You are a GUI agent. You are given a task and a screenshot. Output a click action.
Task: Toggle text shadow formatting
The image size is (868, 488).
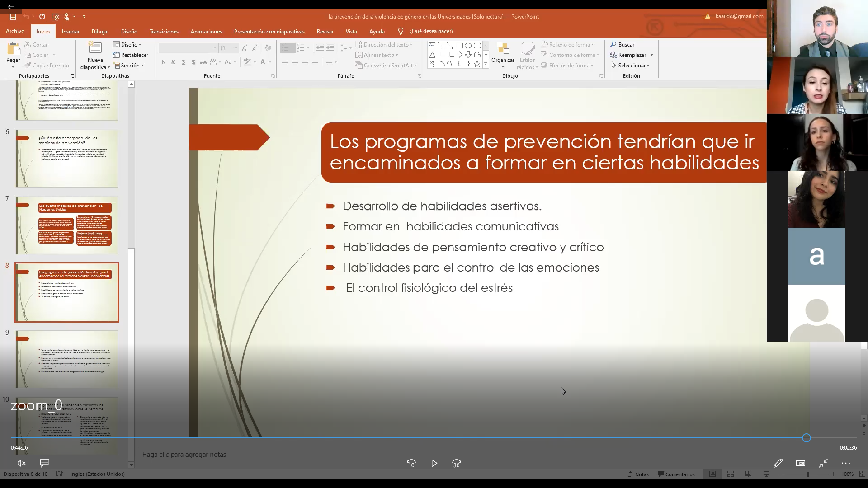[193, 62]
